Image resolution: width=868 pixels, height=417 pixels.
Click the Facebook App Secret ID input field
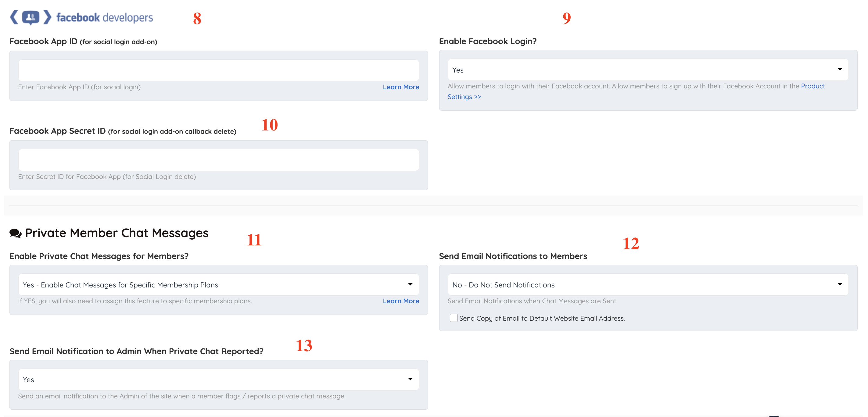click(218, 160)
